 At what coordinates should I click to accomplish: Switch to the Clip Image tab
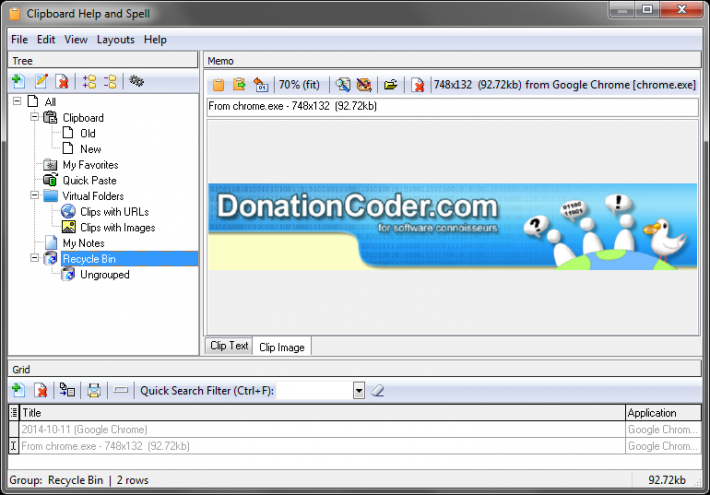coord(282,347)
